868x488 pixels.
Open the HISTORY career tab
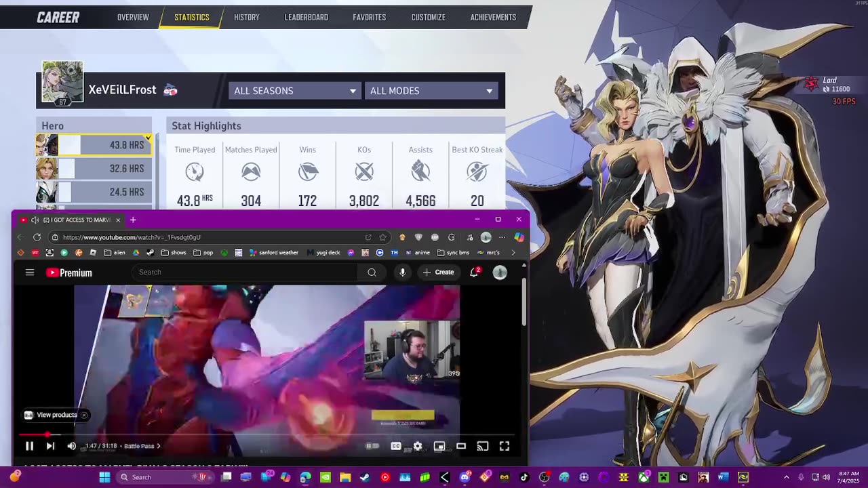click(x=247, y=17)
